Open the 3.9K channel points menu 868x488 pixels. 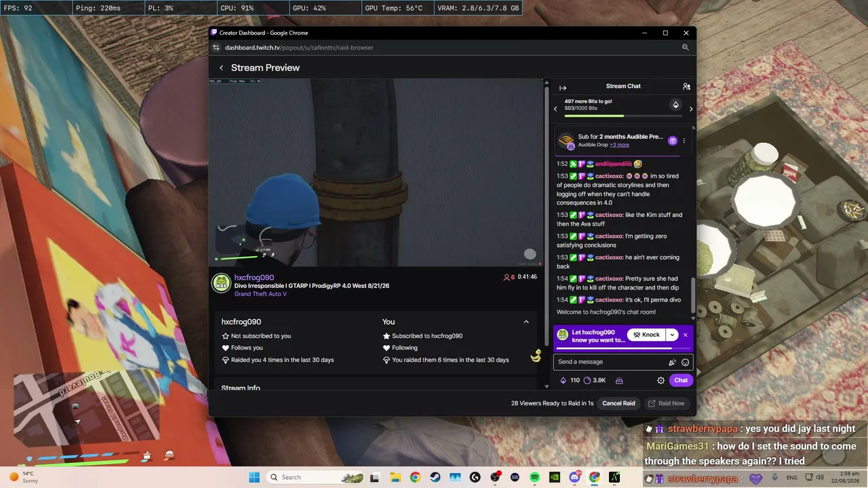[595, 380]
